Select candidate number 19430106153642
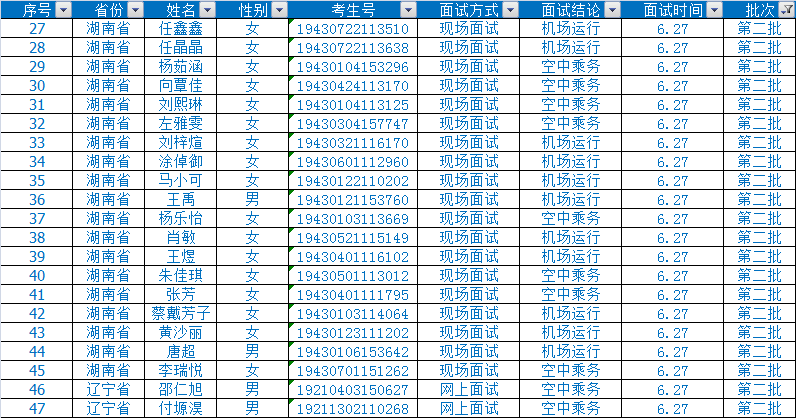 pyautogui.click(x=353, y=351)
